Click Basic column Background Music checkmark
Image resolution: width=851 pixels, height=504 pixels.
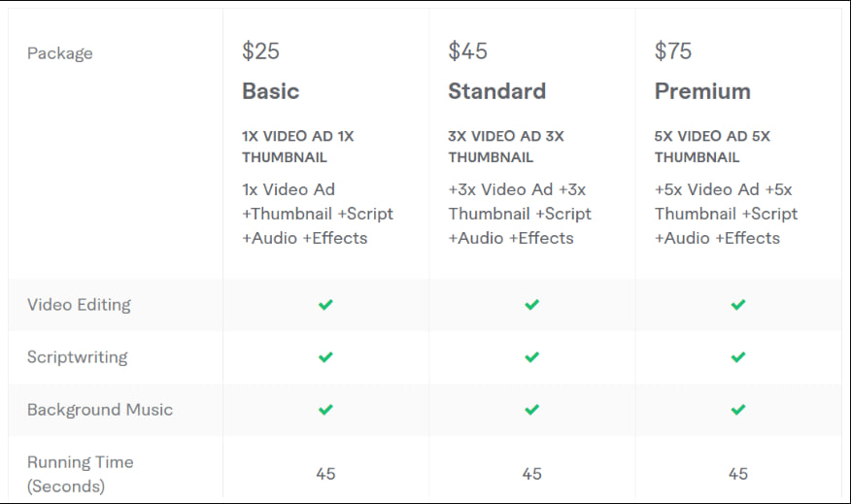(x=325, y=410)
